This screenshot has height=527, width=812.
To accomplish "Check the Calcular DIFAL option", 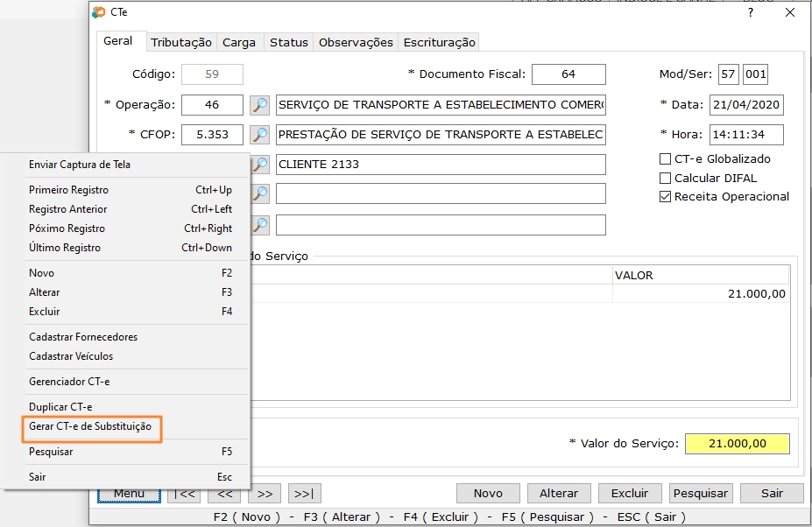I will [665, 178].
